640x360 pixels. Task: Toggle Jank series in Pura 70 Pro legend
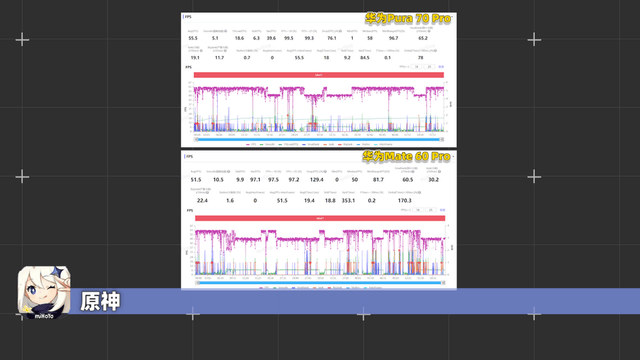tap(329, 144)
